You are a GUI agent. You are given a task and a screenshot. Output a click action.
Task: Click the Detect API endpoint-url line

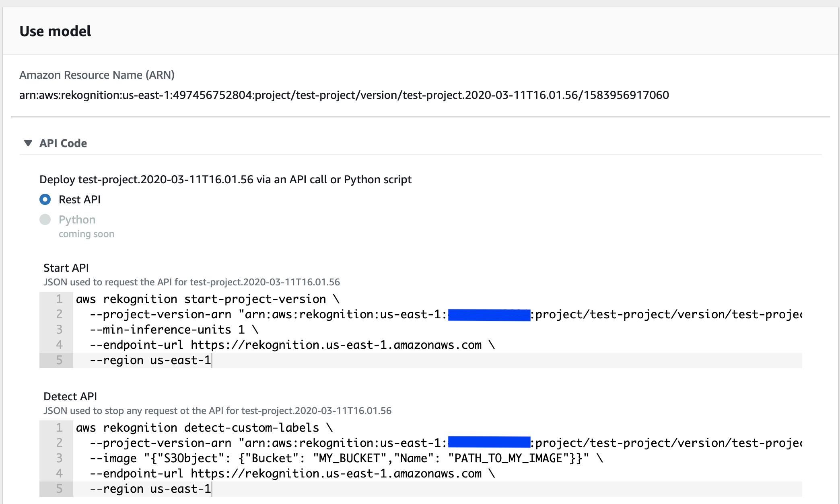[x=292, y=473]
